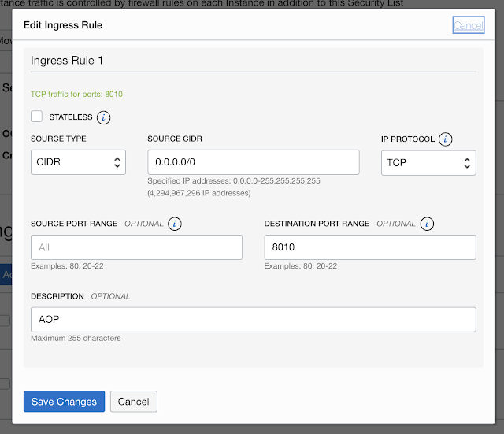Click the info icon next to Stateless

point(104,117)
